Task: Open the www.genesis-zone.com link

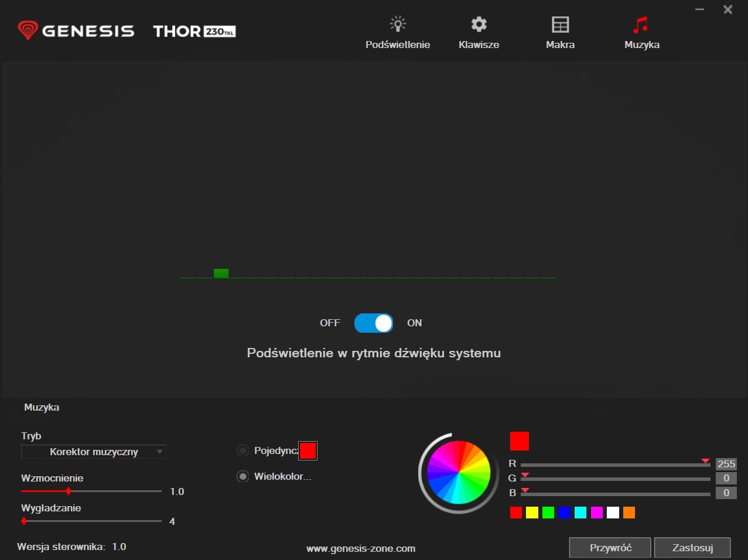Action: [x=361, y=549]
